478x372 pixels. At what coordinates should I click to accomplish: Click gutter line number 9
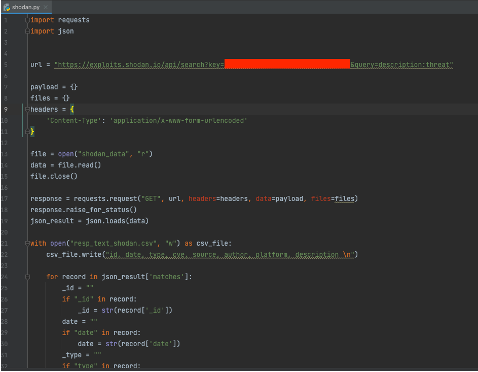coord(5,109)
